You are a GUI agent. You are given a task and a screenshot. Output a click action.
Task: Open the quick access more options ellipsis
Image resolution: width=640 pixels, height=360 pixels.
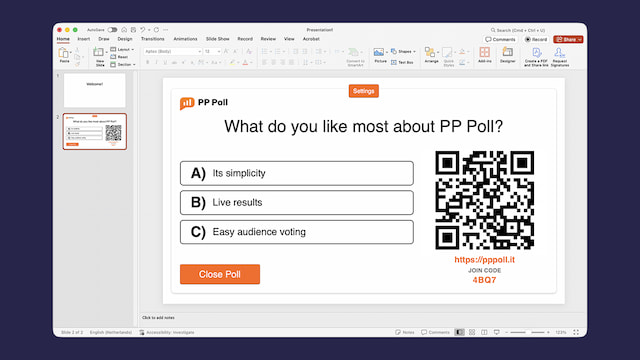click(x=165, y=30)
